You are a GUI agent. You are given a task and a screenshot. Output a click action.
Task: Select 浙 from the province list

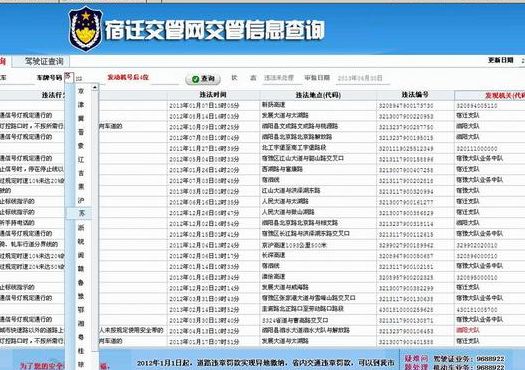81,228
